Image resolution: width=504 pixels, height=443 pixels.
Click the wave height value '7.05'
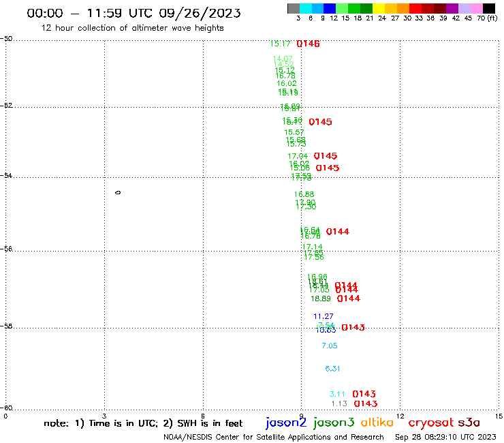pos(330,346)
